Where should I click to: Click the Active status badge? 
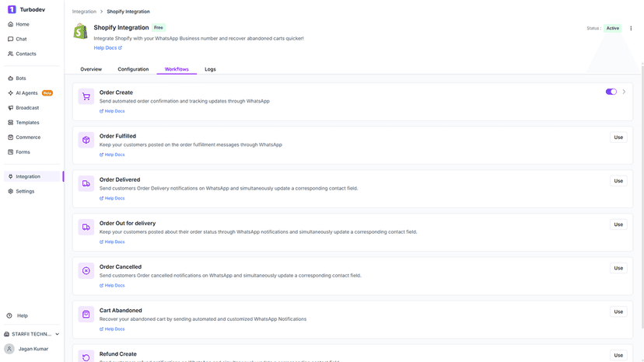612,28
